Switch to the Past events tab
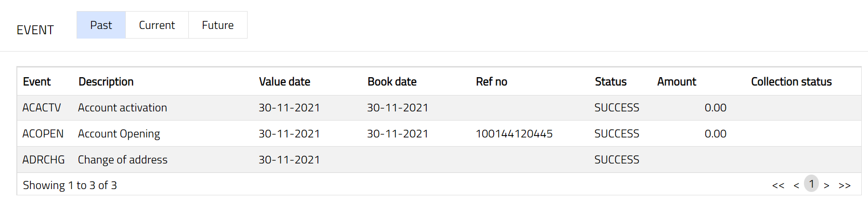868x204 pixels. [x=101, y=25]
